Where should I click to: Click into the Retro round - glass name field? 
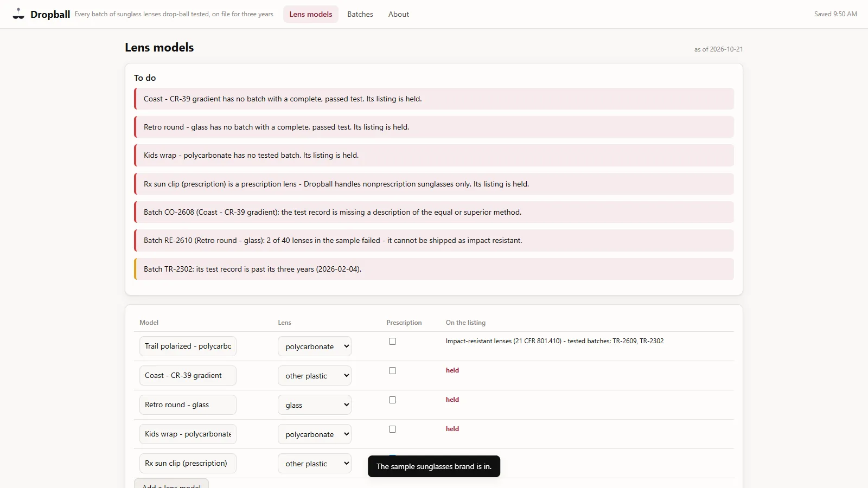click(188, 405)
